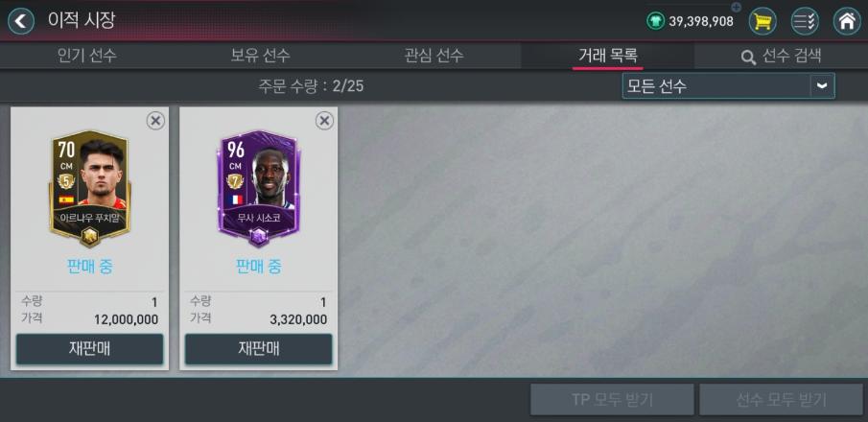Image resolution: width=868 pixels, height=422 pixels.
Task: Select the 거래 목록 tab
Action: click(x=608, y=56)
